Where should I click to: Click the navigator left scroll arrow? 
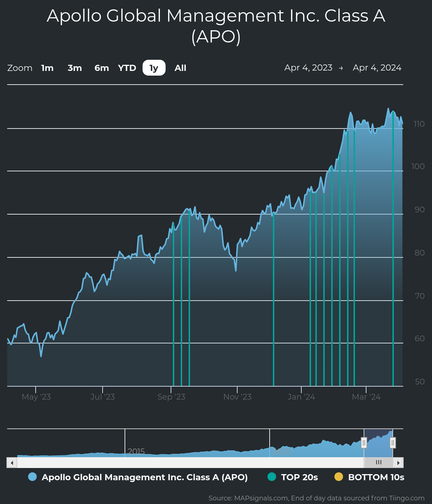click(12, 463)
